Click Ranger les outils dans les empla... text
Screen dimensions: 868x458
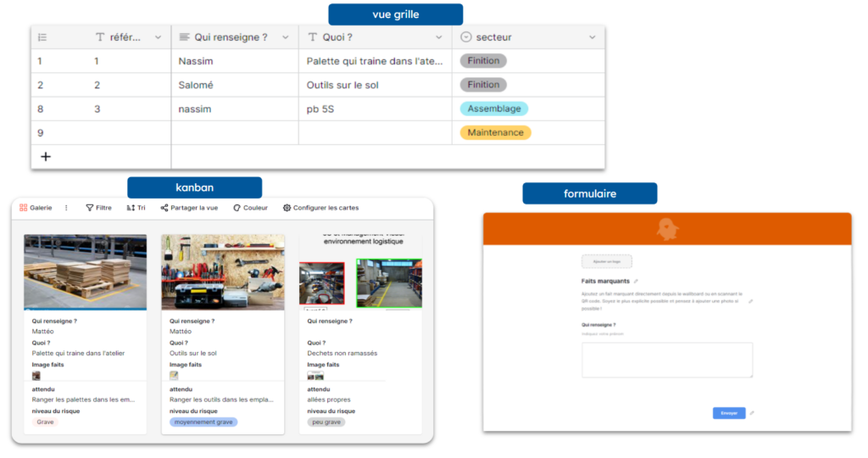221,399
